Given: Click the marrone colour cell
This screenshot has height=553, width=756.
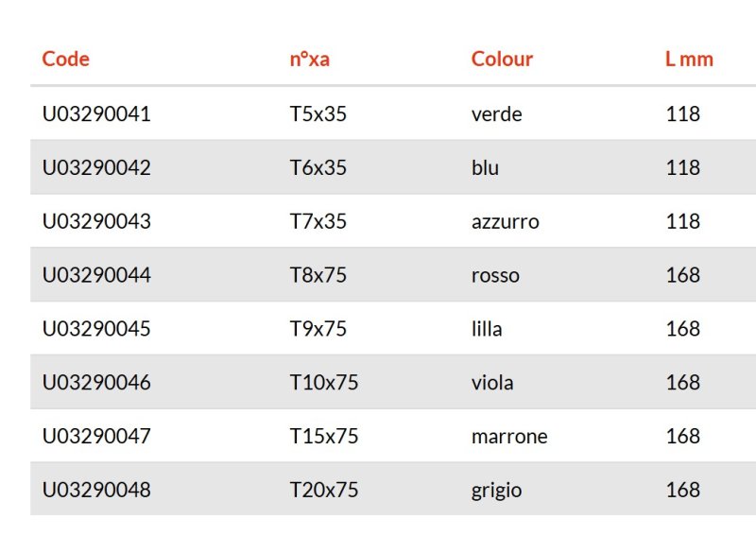Looking at the screenshot, I should coord(509,437).
